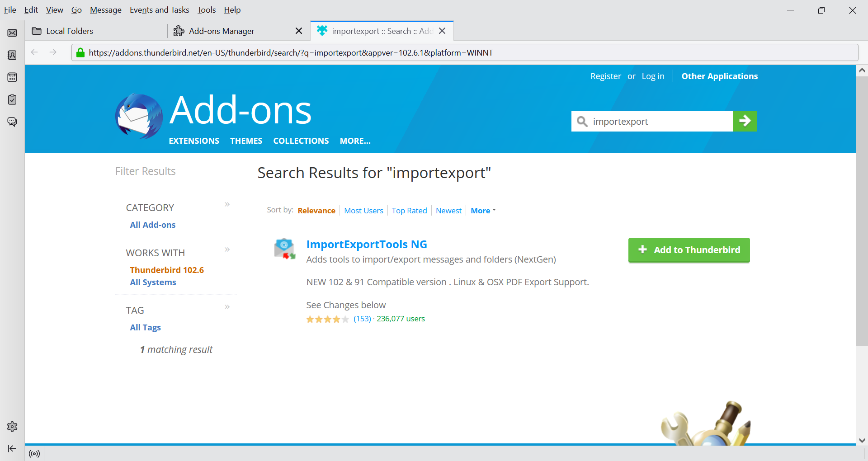The image size is (868, 461).
Task: Click the Add-ons heading title
Action: coord(241,110)
